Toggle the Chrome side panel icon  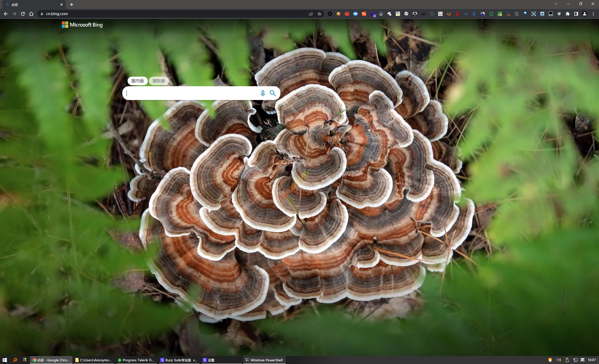click(576, 14)
